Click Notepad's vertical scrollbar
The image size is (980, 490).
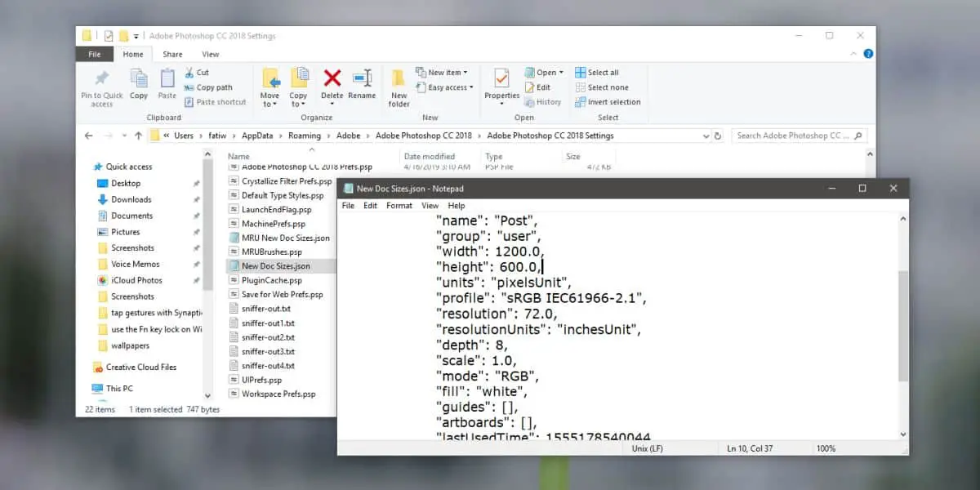click(903, 327)
